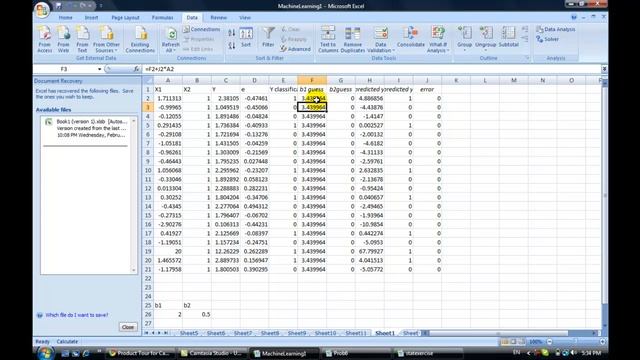
Task: Open Data Analysis add-in
Action: click(556, 29)
